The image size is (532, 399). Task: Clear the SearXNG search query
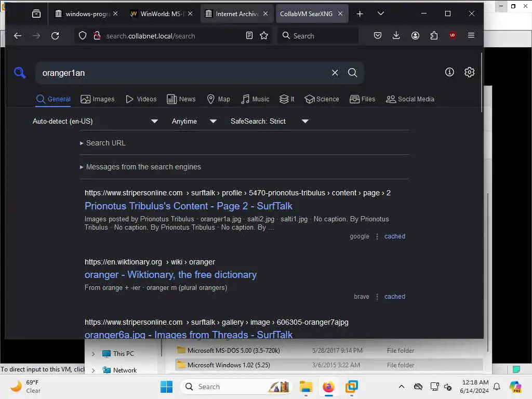[335, 73]
